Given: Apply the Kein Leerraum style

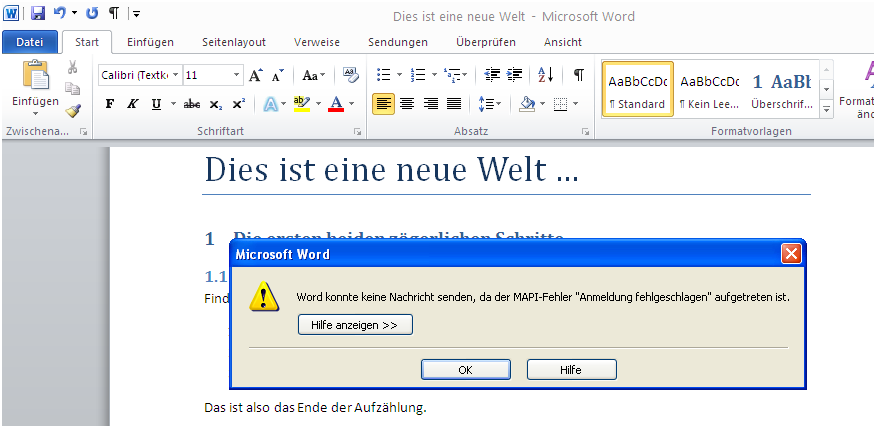Looking at the screenshot, I should click(710, 89).
